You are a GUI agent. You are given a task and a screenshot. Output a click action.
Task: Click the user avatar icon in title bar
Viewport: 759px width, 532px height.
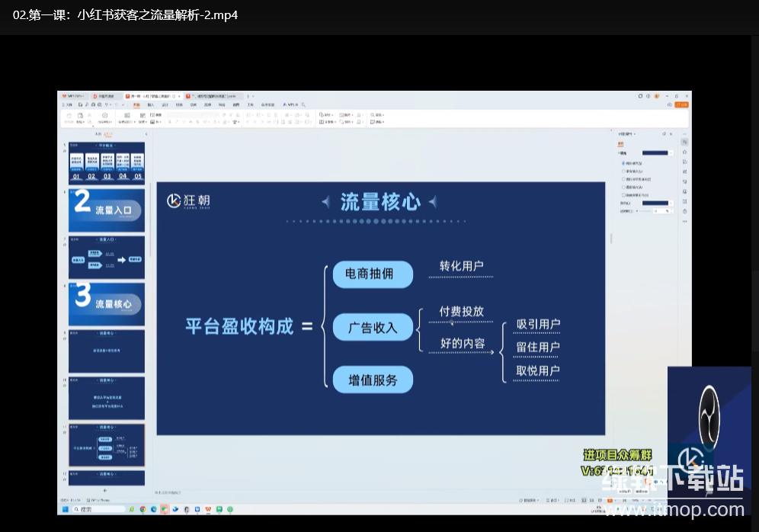tap(656, 97)
